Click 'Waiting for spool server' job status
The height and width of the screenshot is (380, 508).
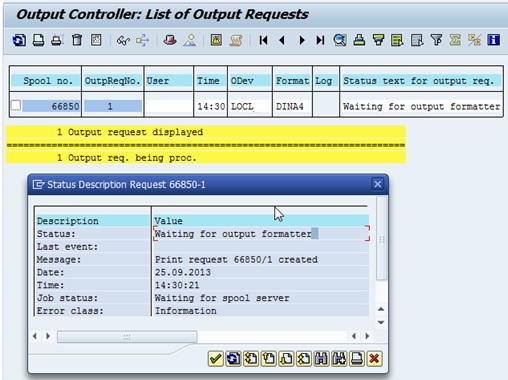click(222, 298)
